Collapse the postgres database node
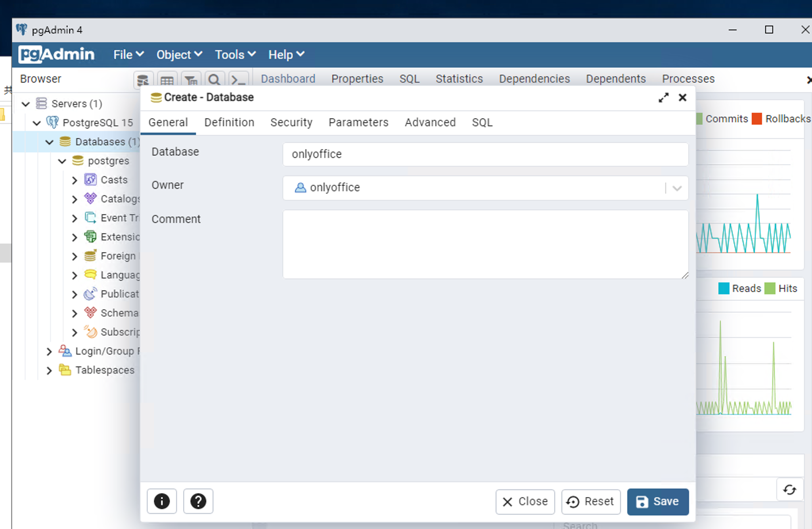812x529 pixels. tap(62, 161)
